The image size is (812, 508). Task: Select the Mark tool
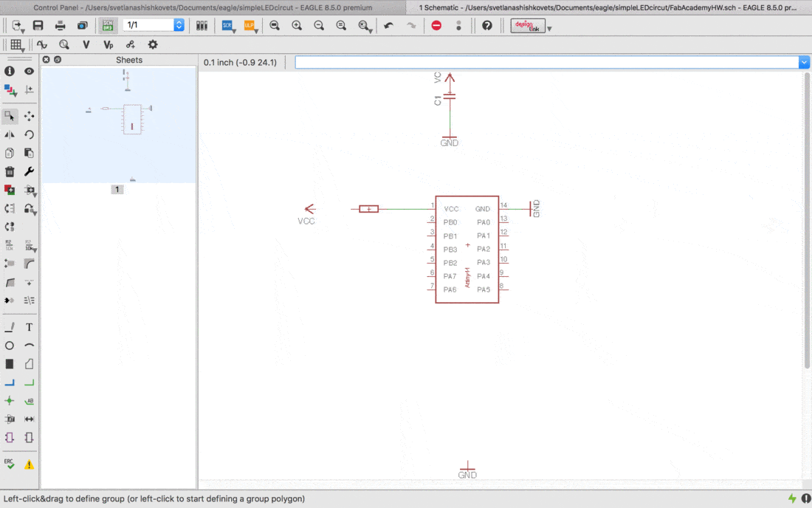[x=29, y=89]
